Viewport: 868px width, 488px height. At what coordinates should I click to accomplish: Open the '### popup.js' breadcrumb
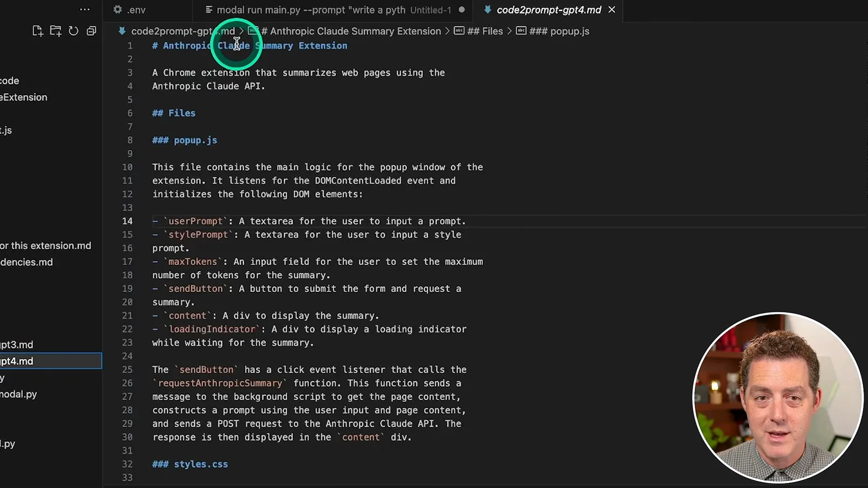coord(559,31)
